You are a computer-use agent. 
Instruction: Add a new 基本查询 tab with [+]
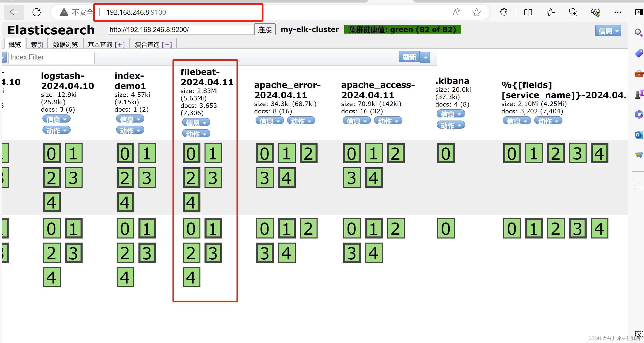(x=120, y=45)
